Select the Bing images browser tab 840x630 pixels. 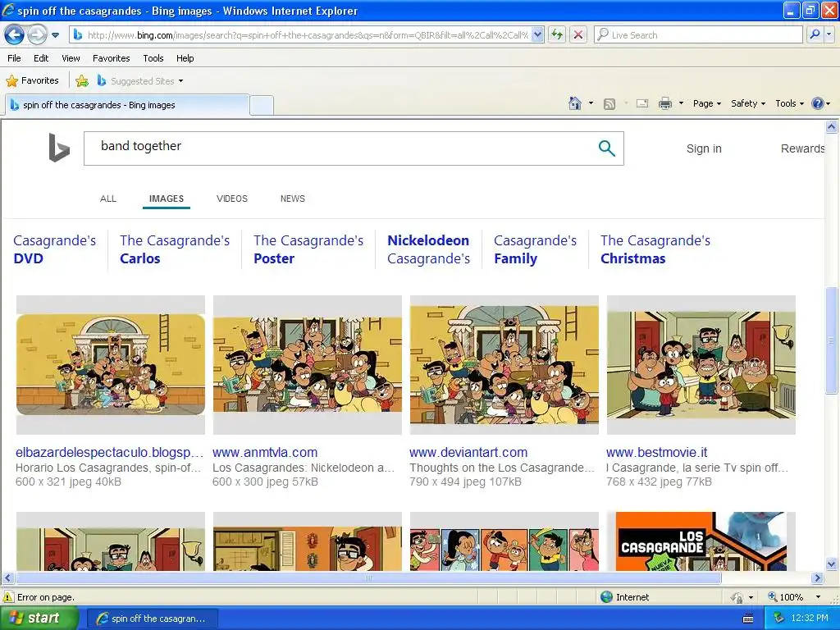point(127,105)
